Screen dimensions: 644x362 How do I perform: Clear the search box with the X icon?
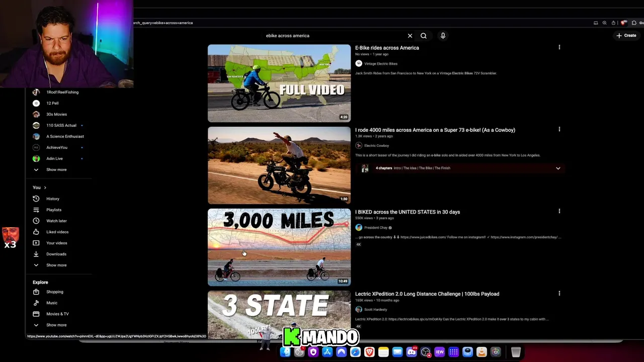pos(410,36)
